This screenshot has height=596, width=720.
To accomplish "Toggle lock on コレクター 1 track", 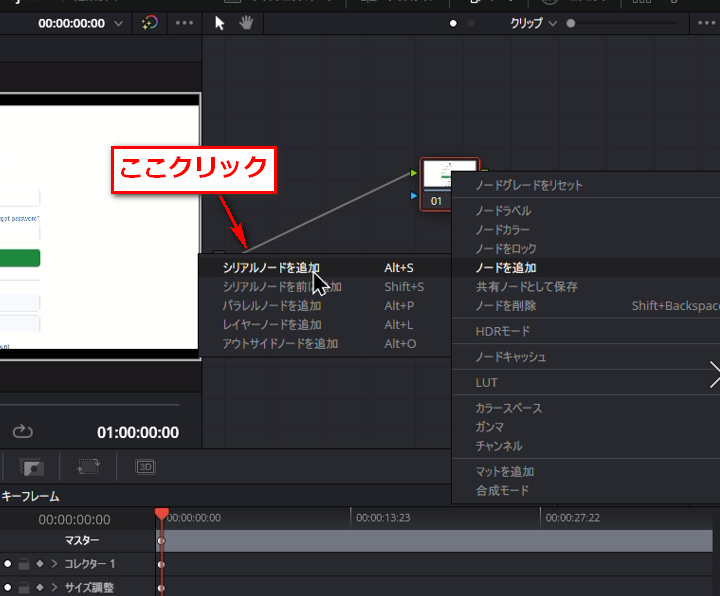I will coord(24,564).
